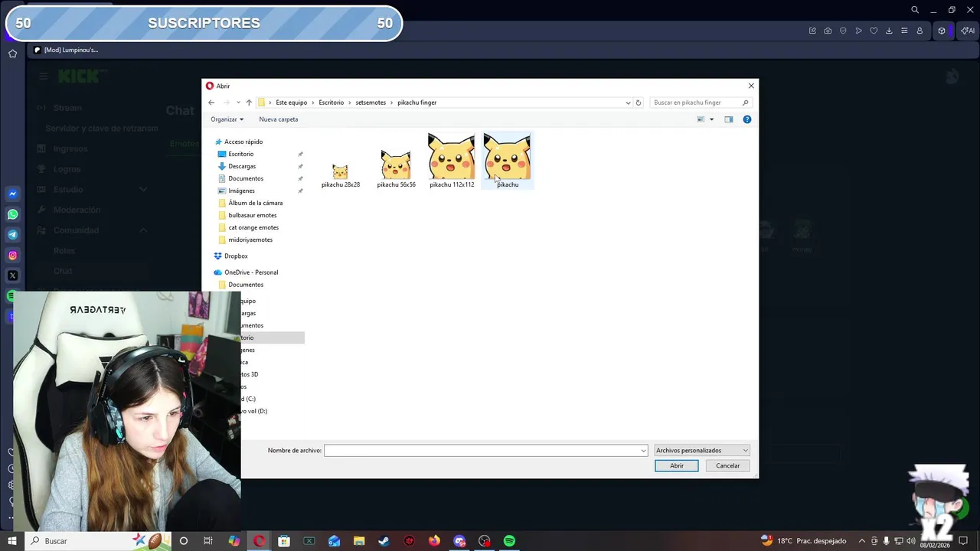Open the Organizar menu
980x551 pixels.
tap(227, 119)
